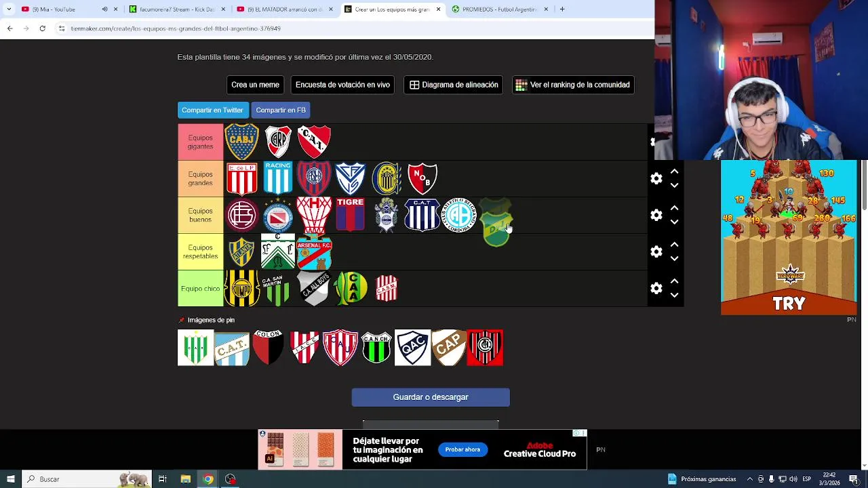This screenshot has width=868, height=488.
Task: Open Task View in taskbar
Action: [x=163, y=479]
